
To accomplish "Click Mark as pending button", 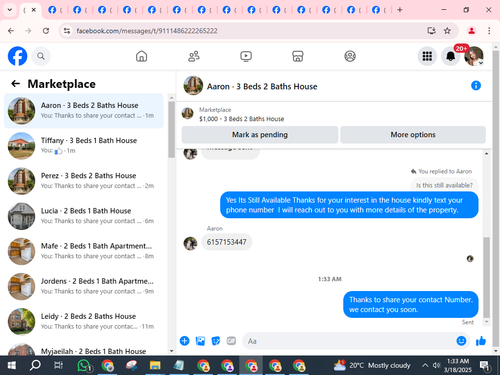I will click(x=260, y=135).
